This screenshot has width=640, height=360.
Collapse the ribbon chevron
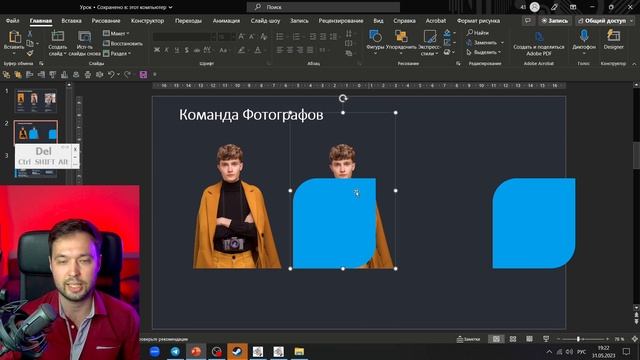point(634,64)
